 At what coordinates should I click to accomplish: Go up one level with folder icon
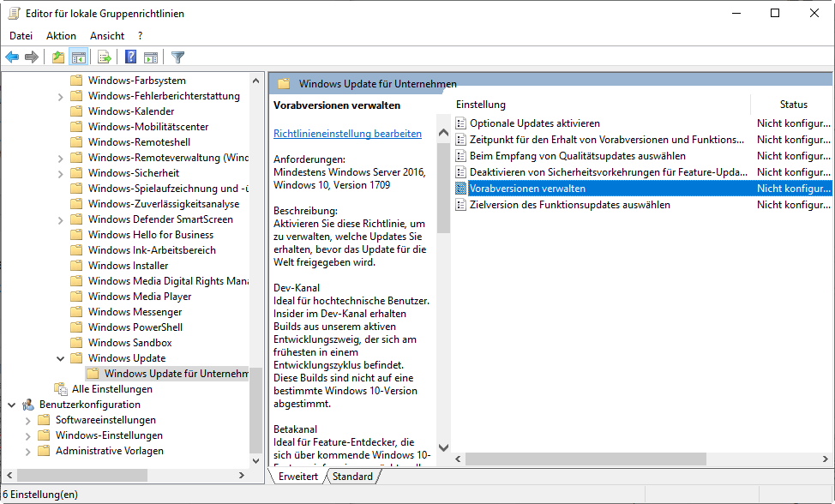coord(57,57)
